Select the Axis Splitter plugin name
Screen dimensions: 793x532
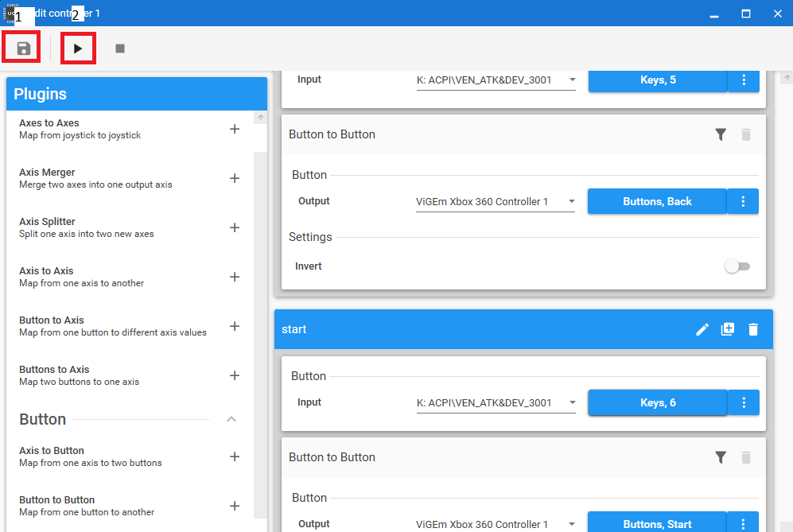(x=47, y=222)
